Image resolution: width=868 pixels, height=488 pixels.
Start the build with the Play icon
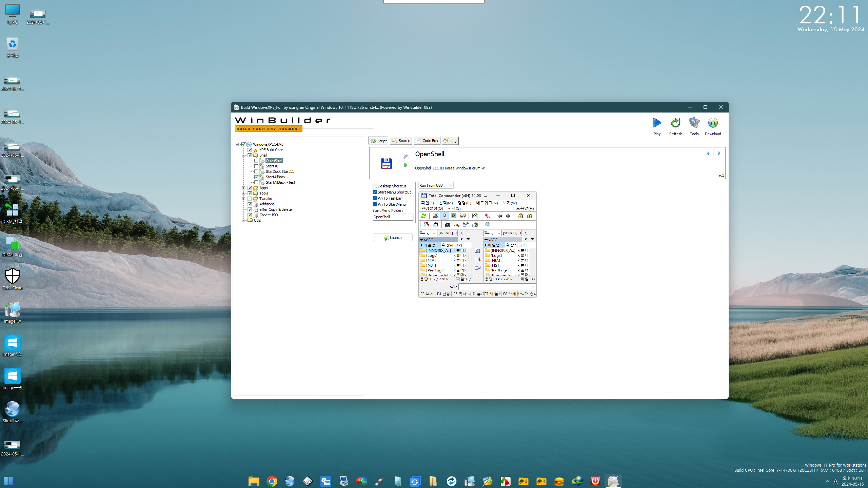pyautogui.click(x=657, y=123)
